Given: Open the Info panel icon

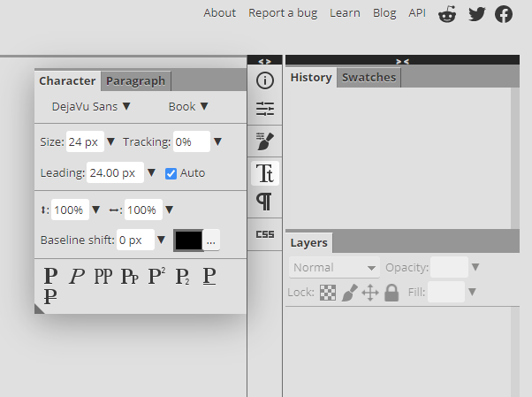Looking at the screenshot, I should pos(264,80).
